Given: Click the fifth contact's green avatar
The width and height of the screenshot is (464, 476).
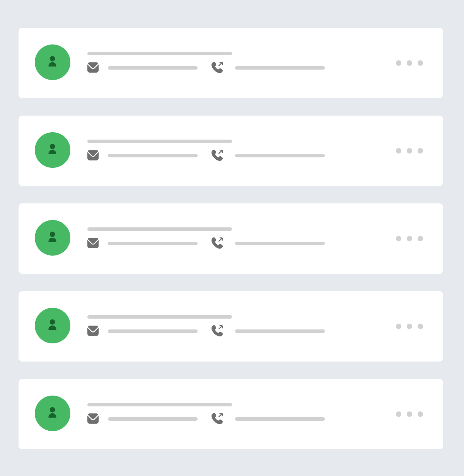Looking at the screenshot, I should coord(53,413).
